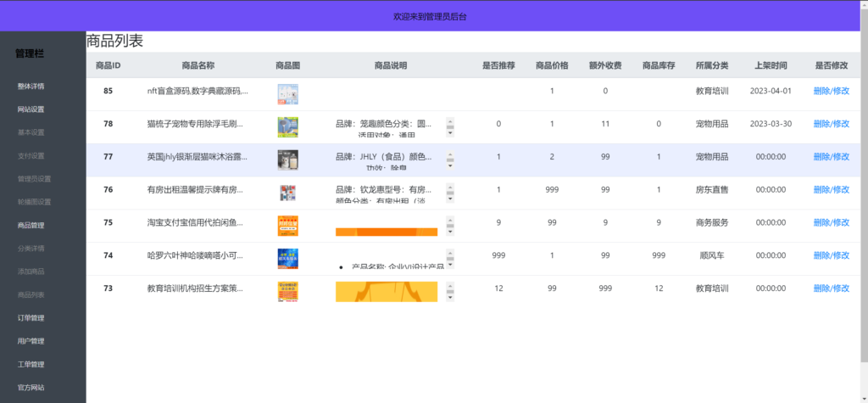The width and height of the screenshot is (868, 403).
Task: Click the product image thumbnail for ID 85
Action: pos(287,93)
